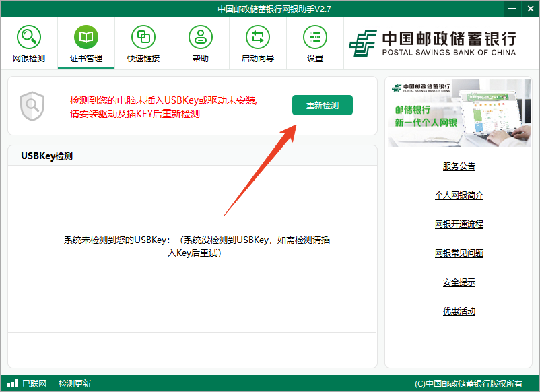The width and height of the screenshot is (540, 392).
Task: Click the signal bars network icon
Action: (x=13, y=383)
